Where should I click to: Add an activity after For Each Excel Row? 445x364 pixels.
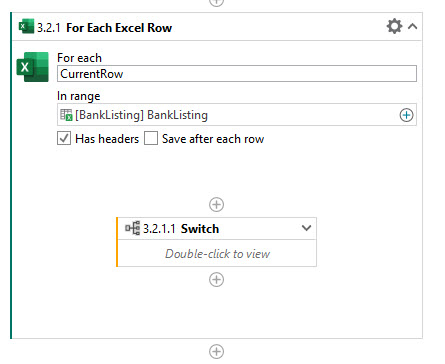coord(216,351)
